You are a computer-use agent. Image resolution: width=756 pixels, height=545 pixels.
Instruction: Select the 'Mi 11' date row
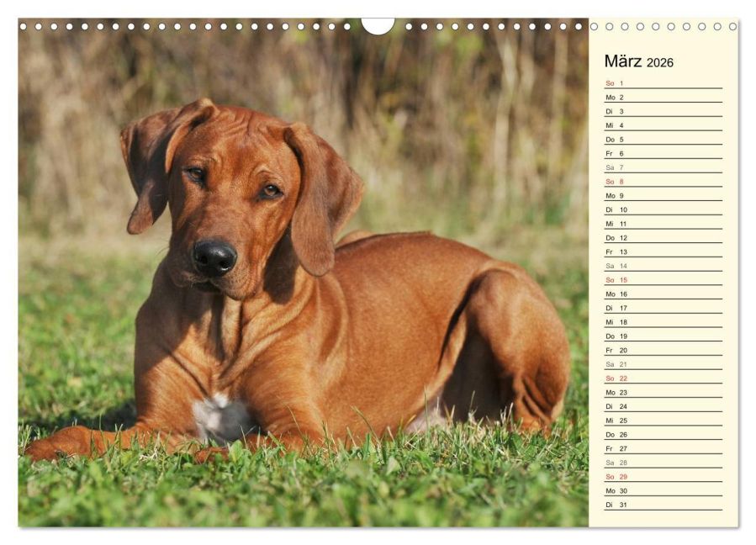[x=663, y=224]
